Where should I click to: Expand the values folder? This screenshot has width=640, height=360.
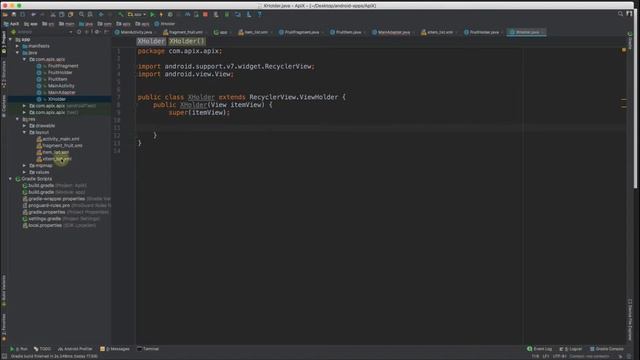point(24,172)
